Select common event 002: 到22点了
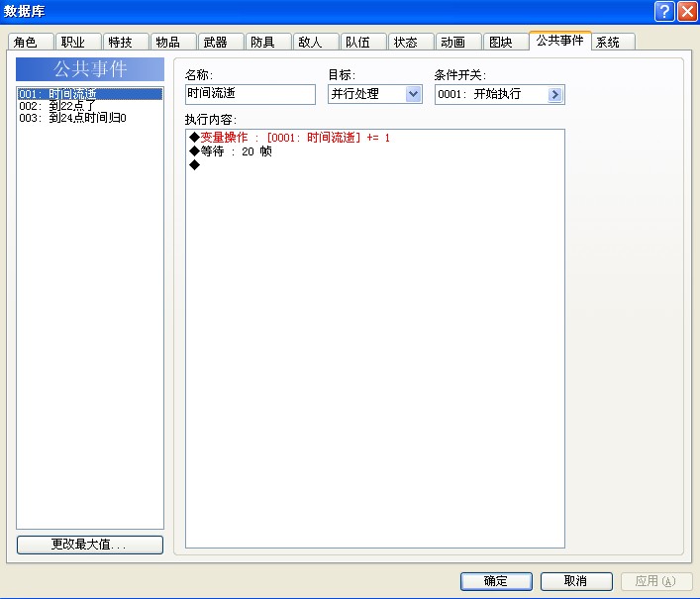Image resolution: width=700 pixels, height=599 pixels. tap(90, 106)
